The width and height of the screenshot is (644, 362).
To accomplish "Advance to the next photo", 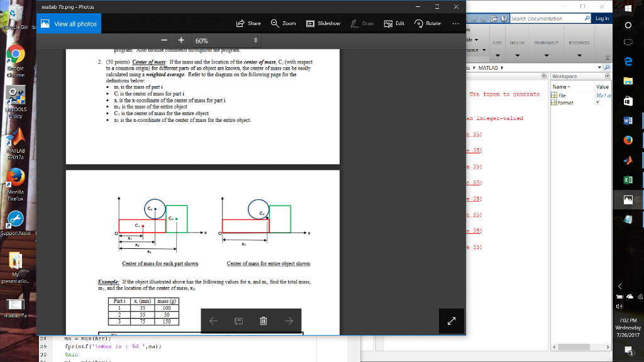I will [x=289, y=321].
